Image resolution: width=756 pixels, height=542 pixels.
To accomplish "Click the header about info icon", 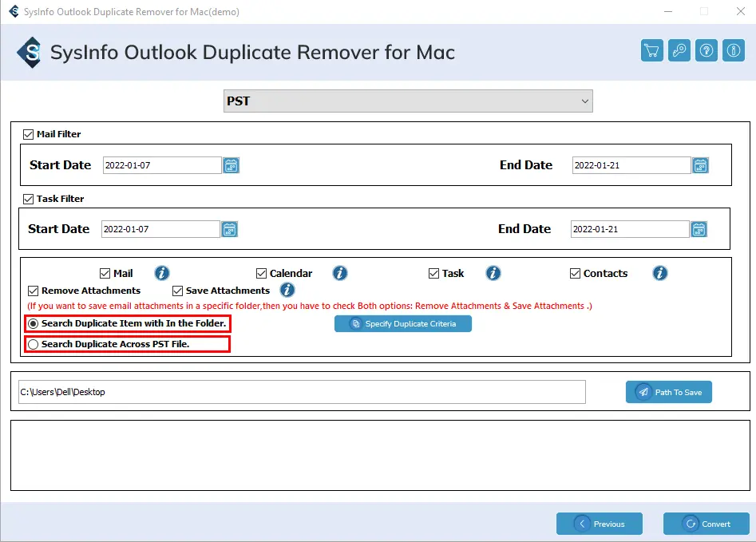I will click(734, 50).
